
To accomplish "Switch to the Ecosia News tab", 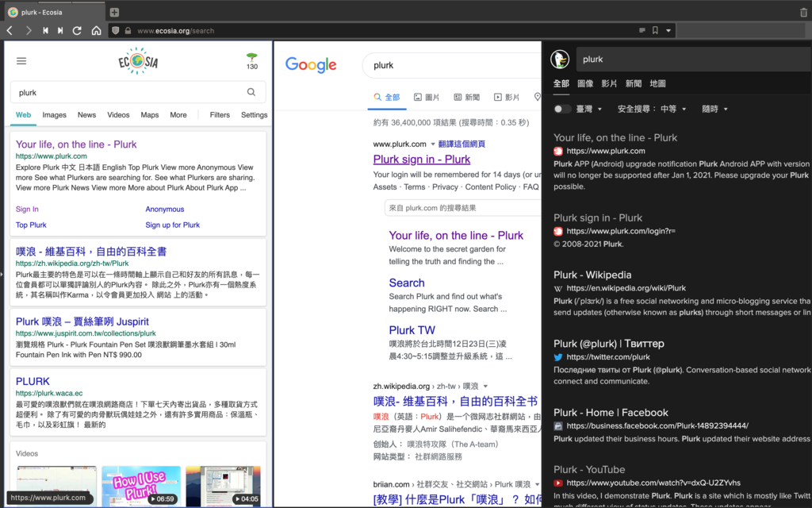I will (86, 115).
